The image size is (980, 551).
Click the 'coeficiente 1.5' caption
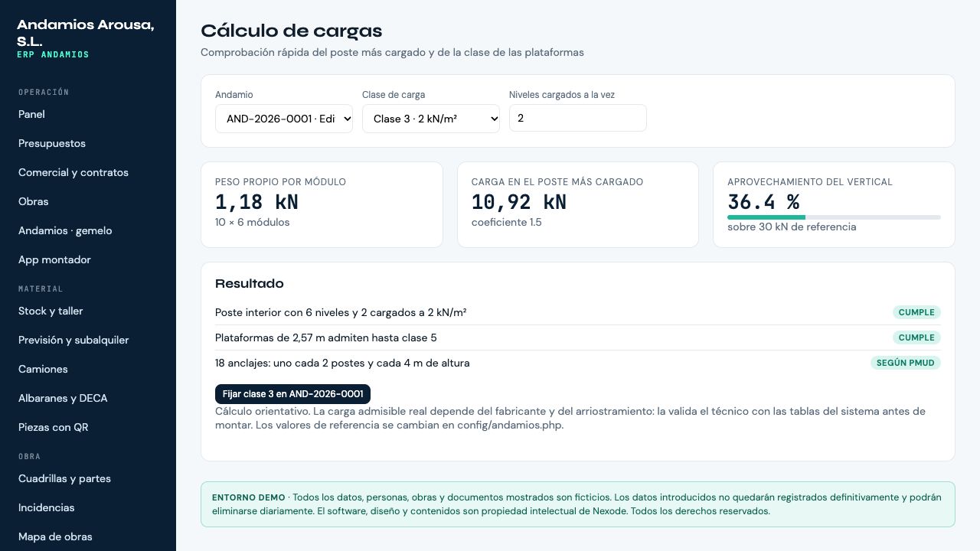(x=507, y=222)
